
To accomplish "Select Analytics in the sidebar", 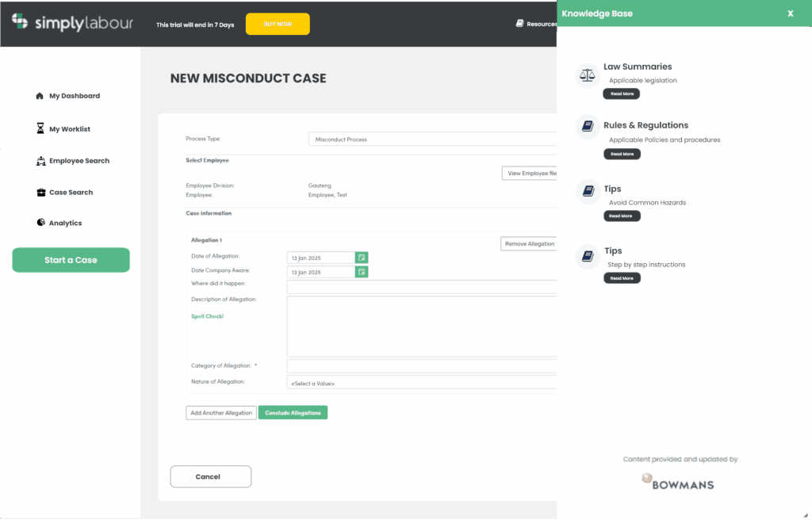I will [x=65, y=224].
